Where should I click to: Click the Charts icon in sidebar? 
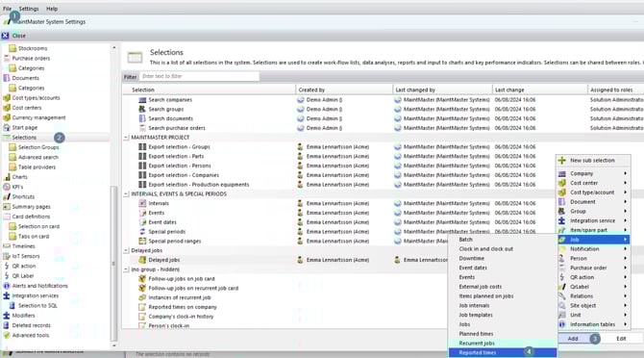pos(7,177)
